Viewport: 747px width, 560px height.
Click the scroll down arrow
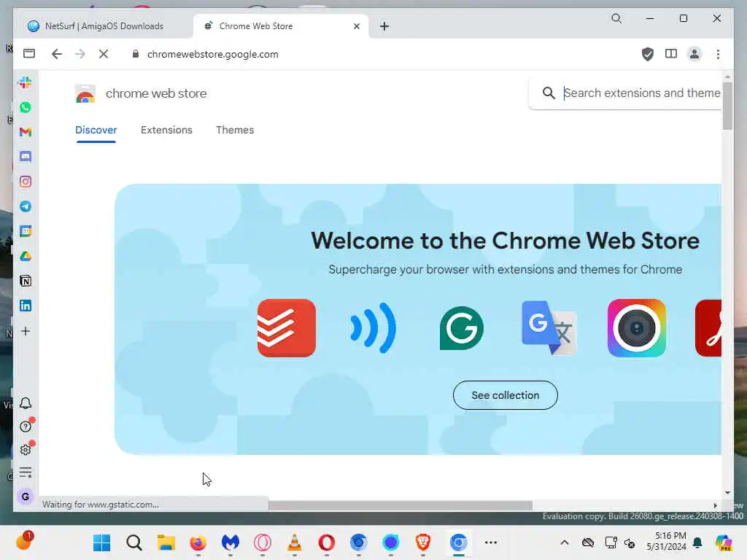[727, 493]
